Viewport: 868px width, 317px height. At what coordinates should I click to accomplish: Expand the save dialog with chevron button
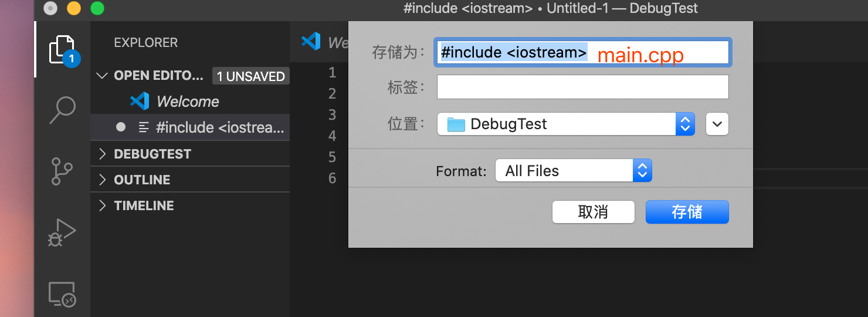coord(717,124)
